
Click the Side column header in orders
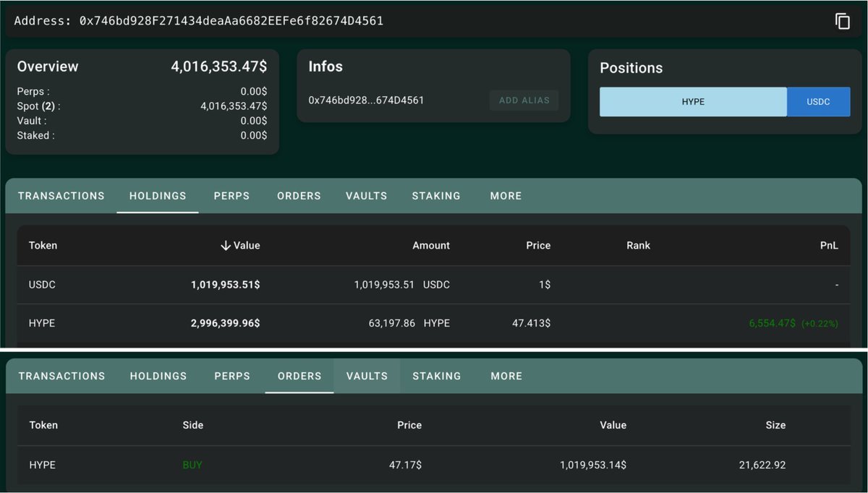coord(193,425)
